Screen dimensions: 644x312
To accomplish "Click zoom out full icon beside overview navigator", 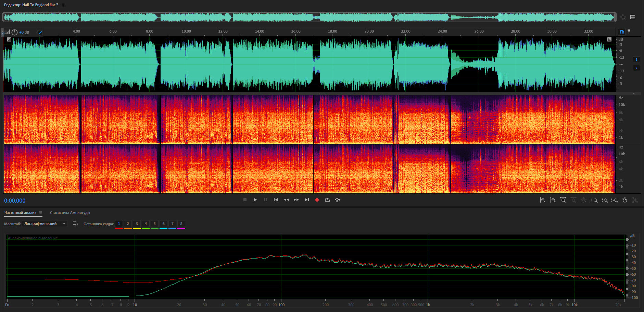I will (623, 17).
